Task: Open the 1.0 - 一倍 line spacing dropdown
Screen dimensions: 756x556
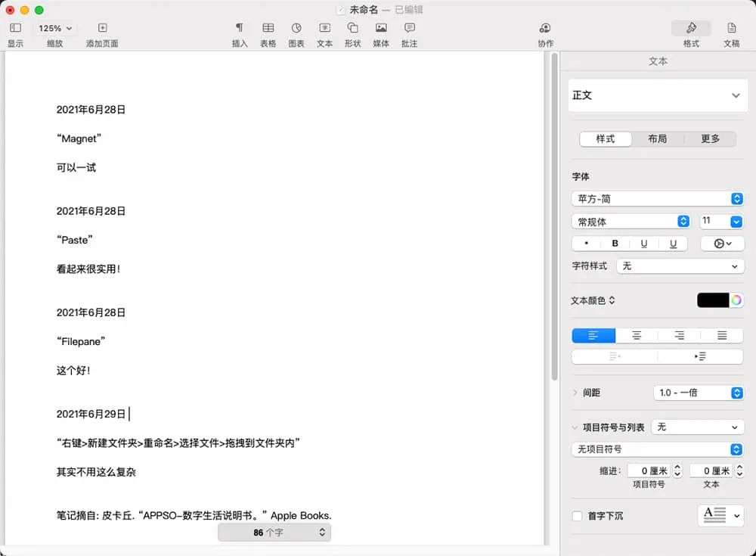Action: 698,393
